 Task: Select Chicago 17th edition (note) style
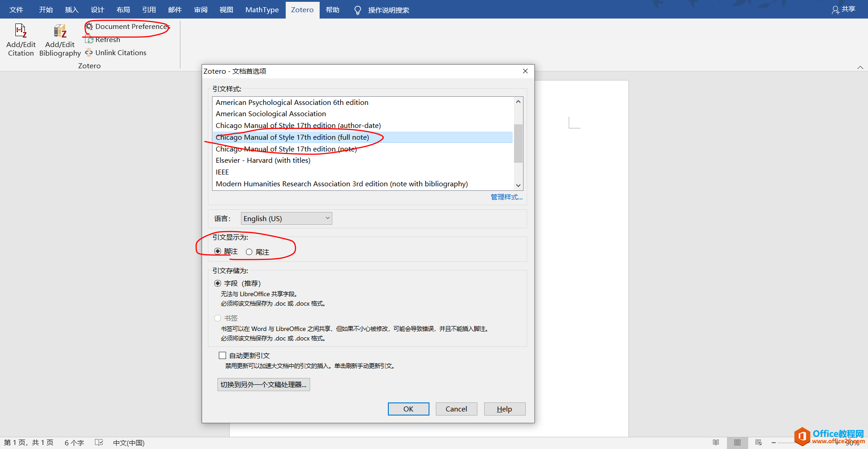363,149
